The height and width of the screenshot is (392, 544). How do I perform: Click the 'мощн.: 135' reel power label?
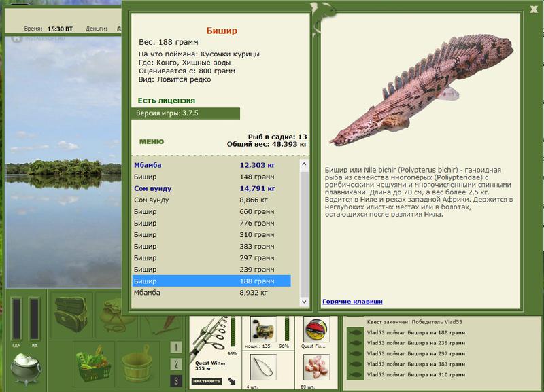pyautogui.click(x=258, y=346)
